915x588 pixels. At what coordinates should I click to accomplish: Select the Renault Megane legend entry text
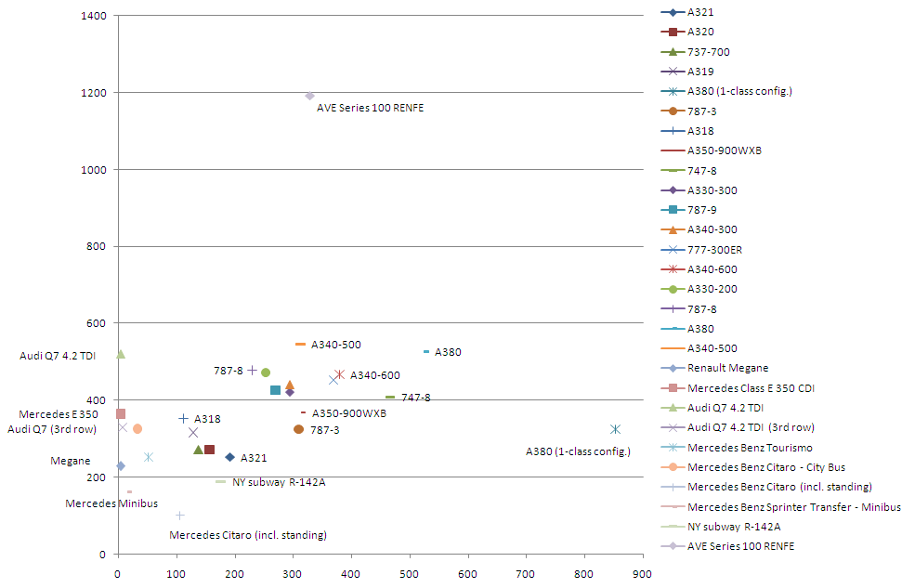(x=727, y=368)
